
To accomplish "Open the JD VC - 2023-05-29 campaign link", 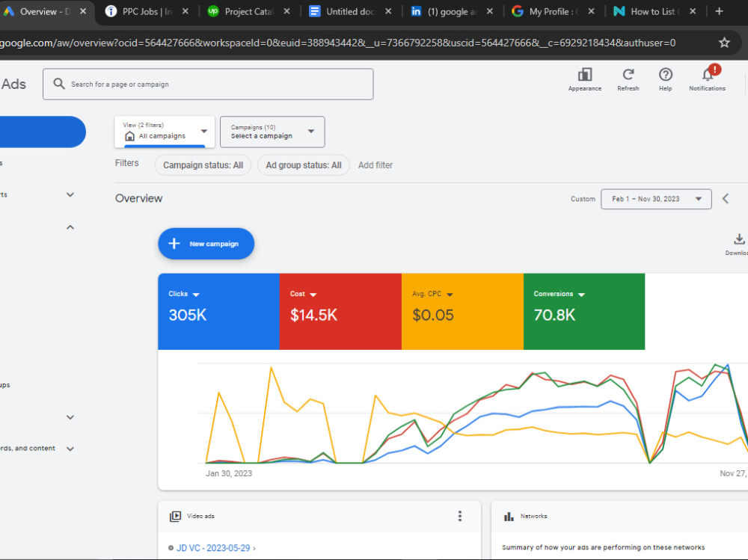I will tap(213, 548).
